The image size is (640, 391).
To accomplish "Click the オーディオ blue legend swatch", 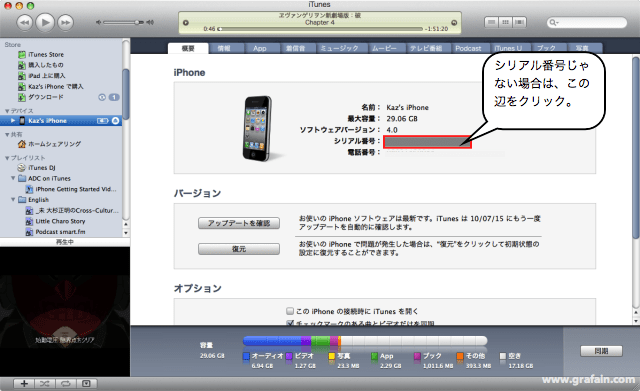I will click(x=246, y=356).
